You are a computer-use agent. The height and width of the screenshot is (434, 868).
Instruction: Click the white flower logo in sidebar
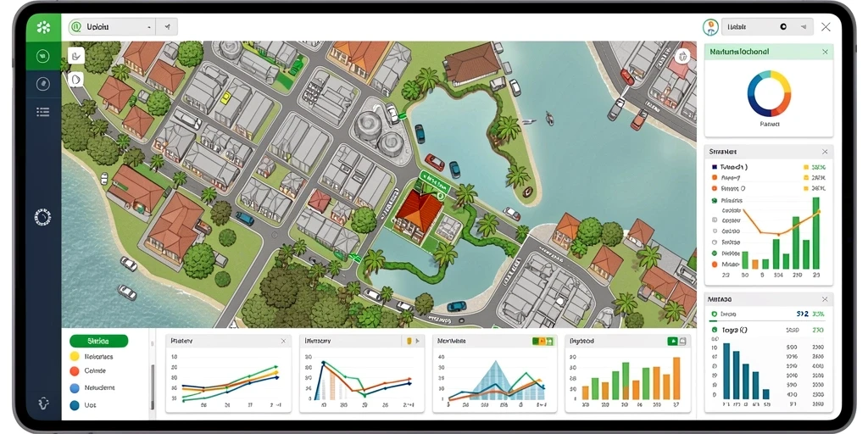coord(43,27)
